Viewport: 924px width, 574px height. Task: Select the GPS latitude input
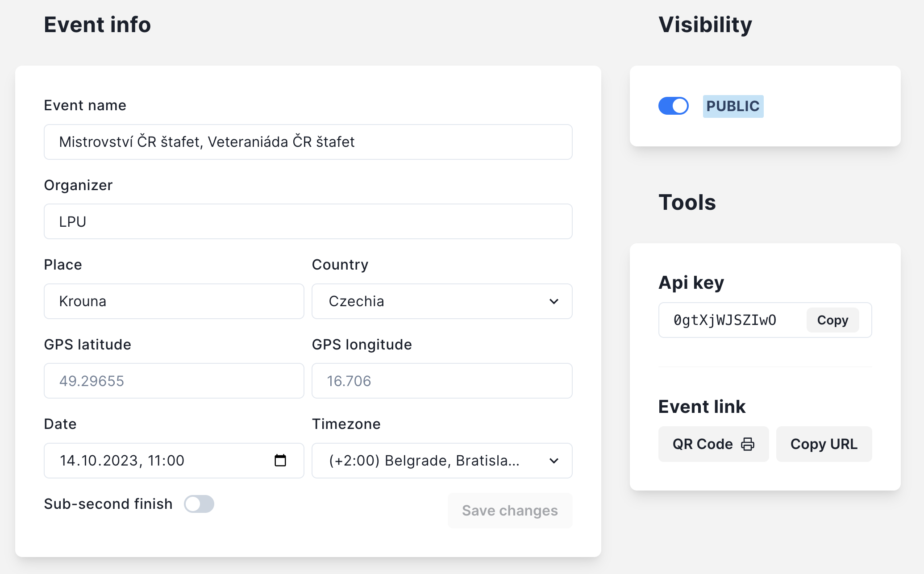pyautogui.click(x=174, y=381)
